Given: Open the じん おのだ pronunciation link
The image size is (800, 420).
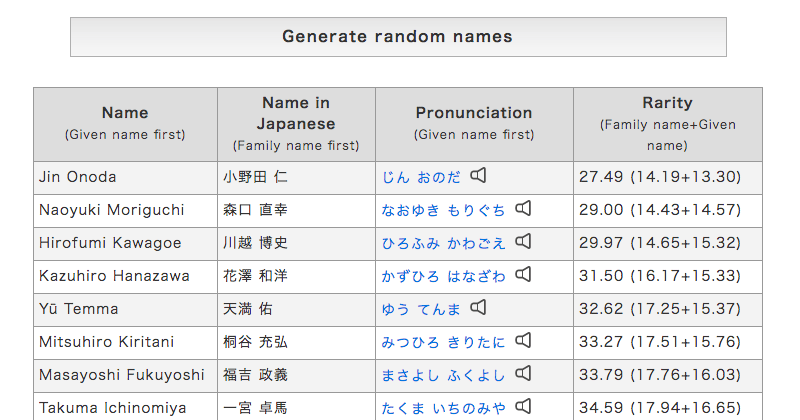Looking at the screenshot, I should coord(421,177).
